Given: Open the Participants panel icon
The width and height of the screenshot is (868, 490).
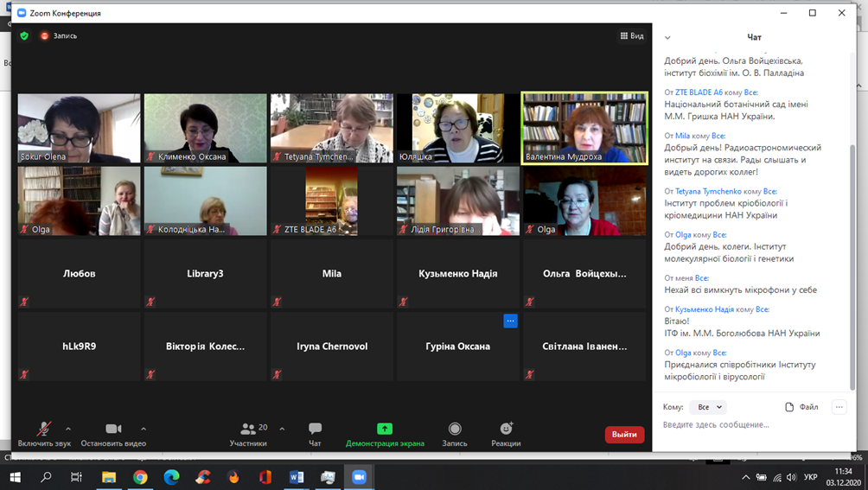Looking at the screenshot, I should click(x=248, y=429).
